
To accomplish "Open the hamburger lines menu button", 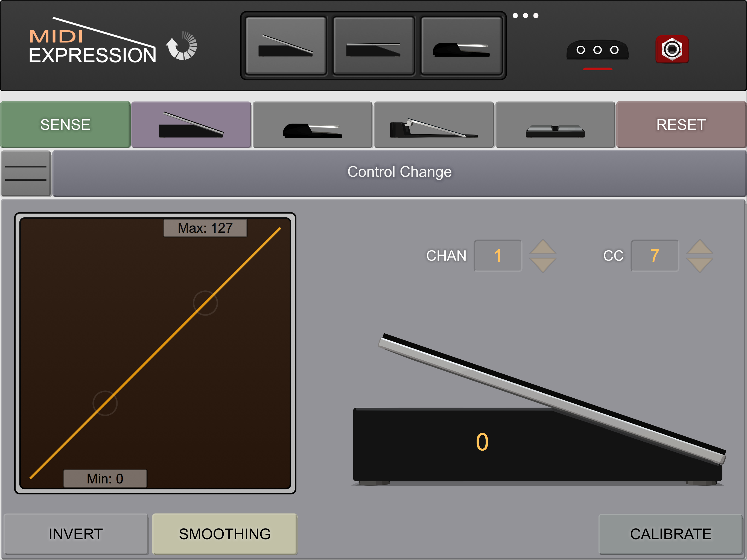I will pyautogui.click(x=26, y=173).
